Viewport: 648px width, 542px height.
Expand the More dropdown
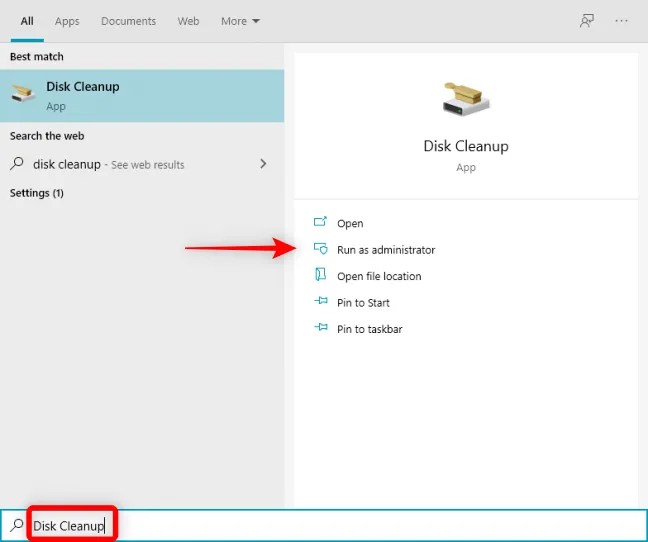click(240, 21)
